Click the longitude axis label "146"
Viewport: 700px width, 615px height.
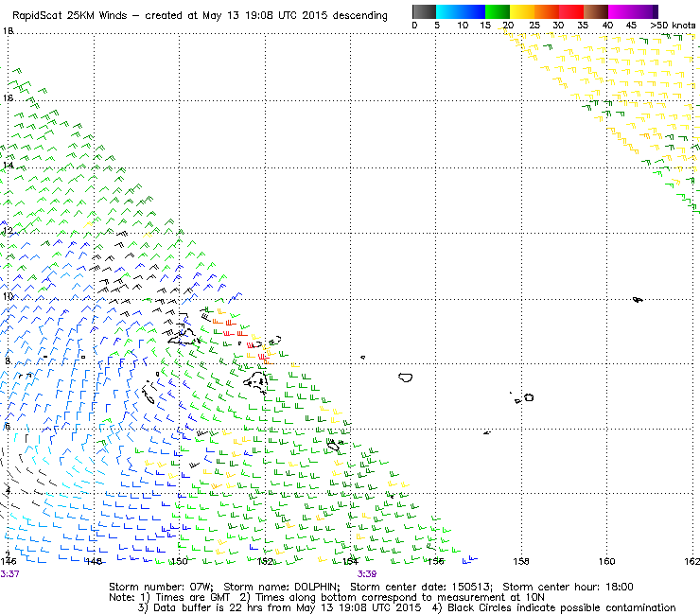(9, 561)
